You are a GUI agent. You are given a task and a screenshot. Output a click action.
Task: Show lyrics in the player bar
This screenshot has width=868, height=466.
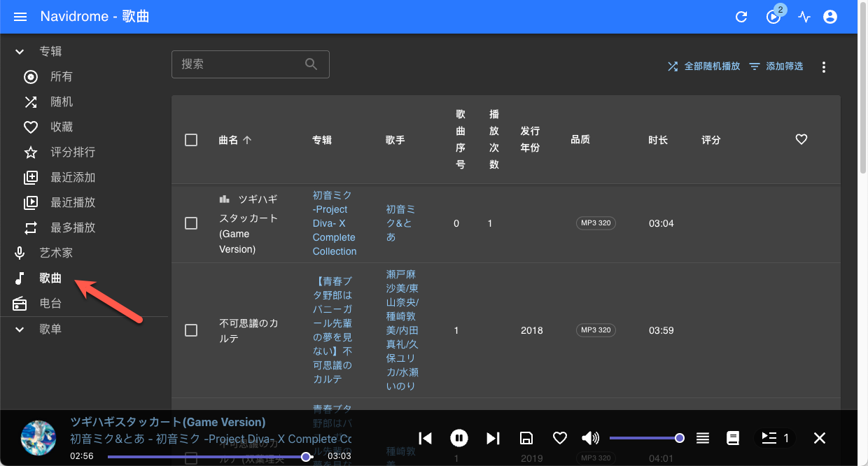[733, 438]
